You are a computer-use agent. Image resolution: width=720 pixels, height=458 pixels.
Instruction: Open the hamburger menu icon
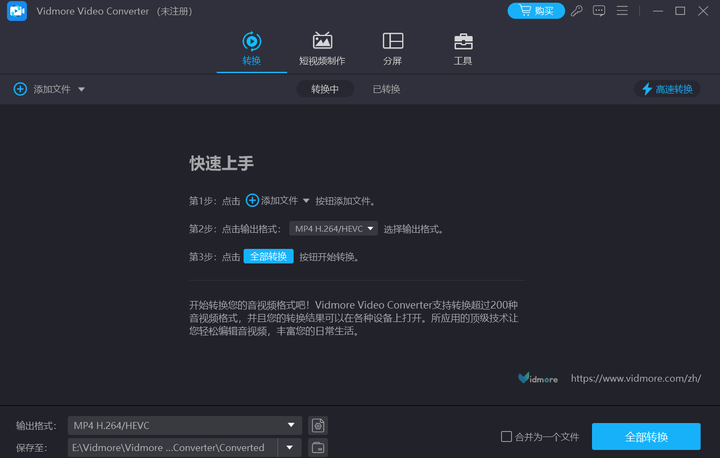[x=622, y=11]
